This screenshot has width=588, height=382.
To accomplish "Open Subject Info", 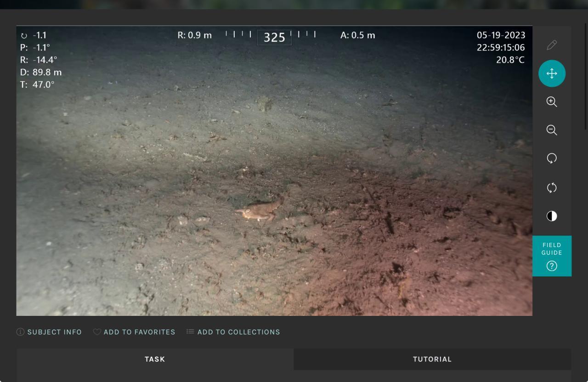I will (49, 332).
